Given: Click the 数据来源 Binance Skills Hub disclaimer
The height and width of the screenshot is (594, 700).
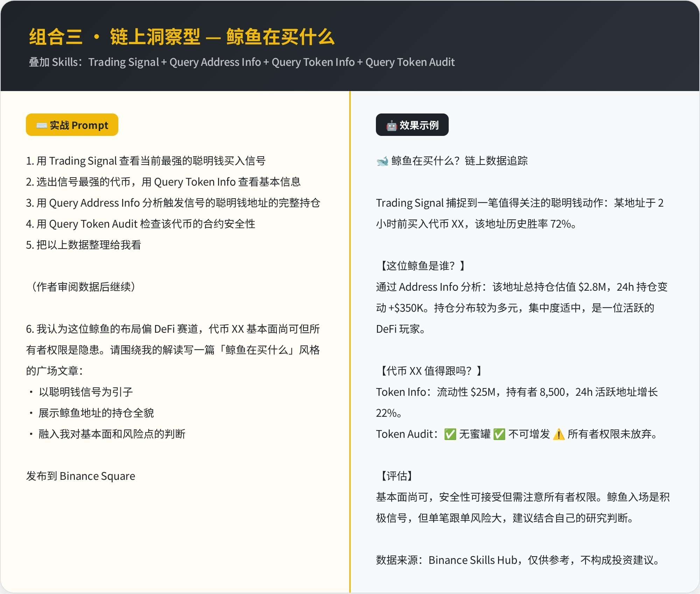Looking at the screenshot, I should pyautogui.click(x=517, y=560).
